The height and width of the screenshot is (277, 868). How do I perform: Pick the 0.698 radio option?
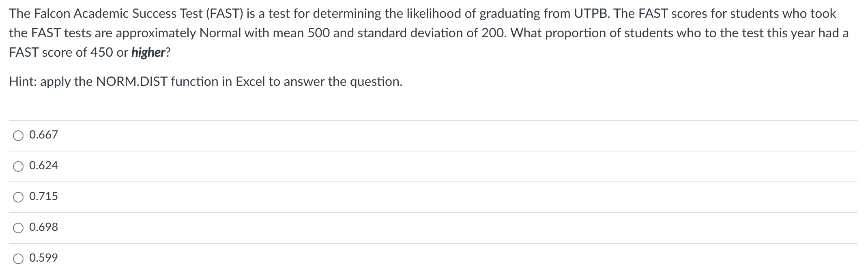tap(18, 228)
